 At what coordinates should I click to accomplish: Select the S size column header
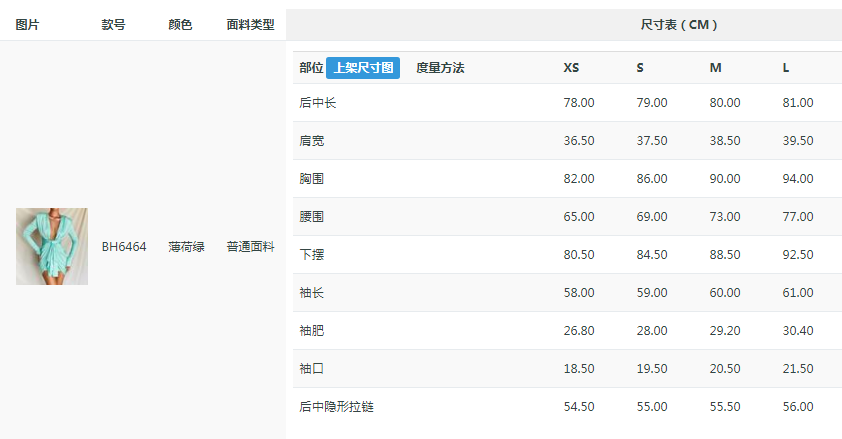click(x=640, y=68)
